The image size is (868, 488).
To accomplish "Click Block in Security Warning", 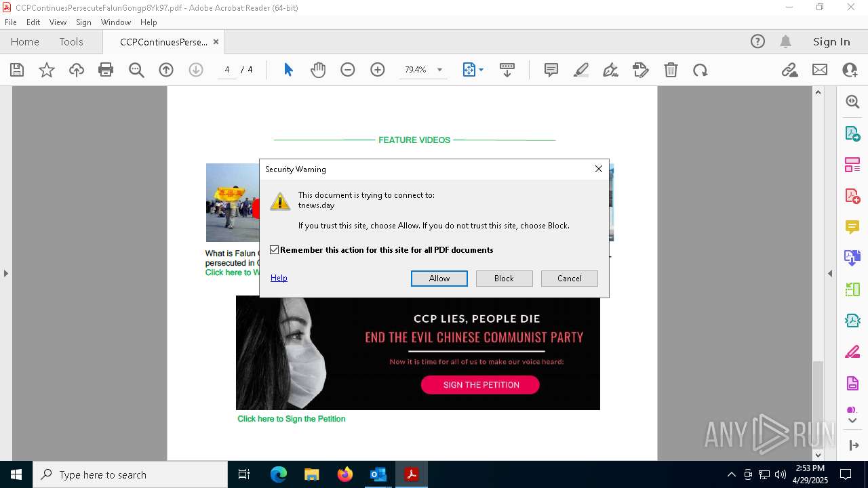I will [504, 278].
